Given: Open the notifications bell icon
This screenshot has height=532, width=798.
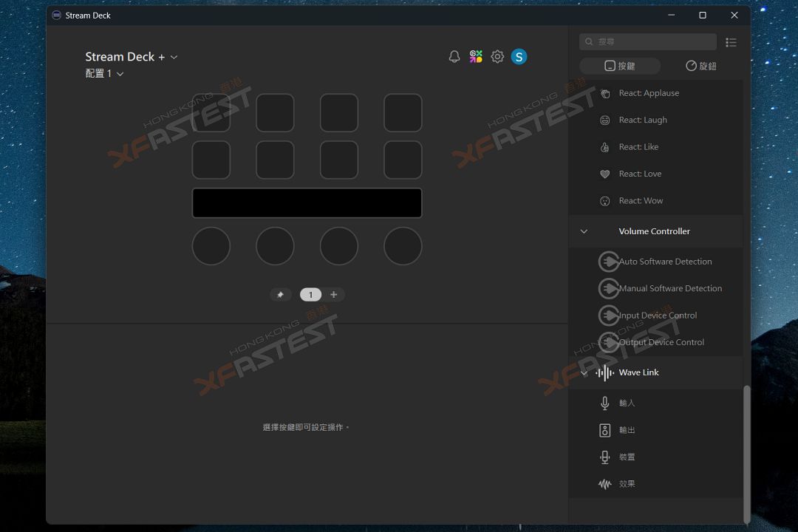Looking at the screenshot, I should click(x=454, y=56).
